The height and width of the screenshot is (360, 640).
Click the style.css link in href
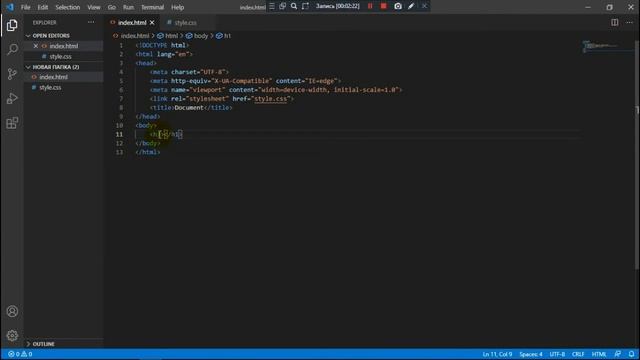click(271, 99)
